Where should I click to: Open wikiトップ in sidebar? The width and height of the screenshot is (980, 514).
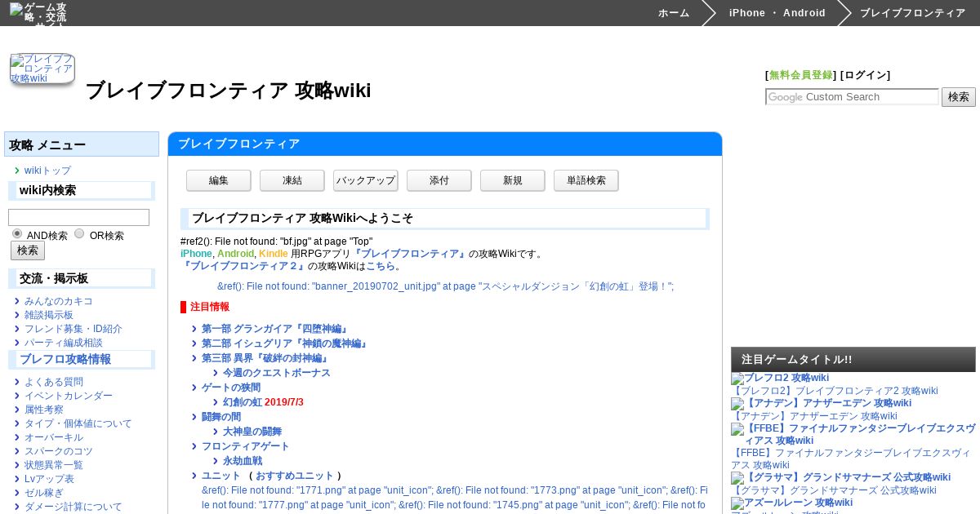(47, 171)
